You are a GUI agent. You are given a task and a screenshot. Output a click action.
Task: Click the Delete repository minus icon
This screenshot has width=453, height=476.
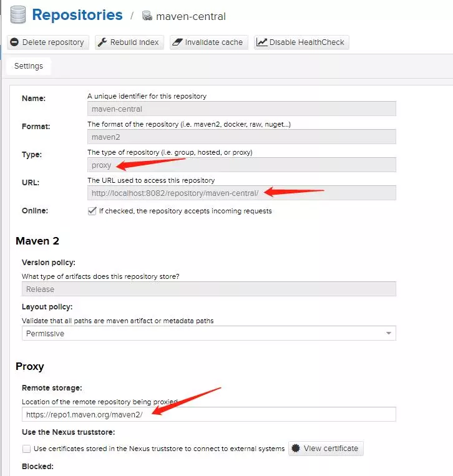pos(14,42)
